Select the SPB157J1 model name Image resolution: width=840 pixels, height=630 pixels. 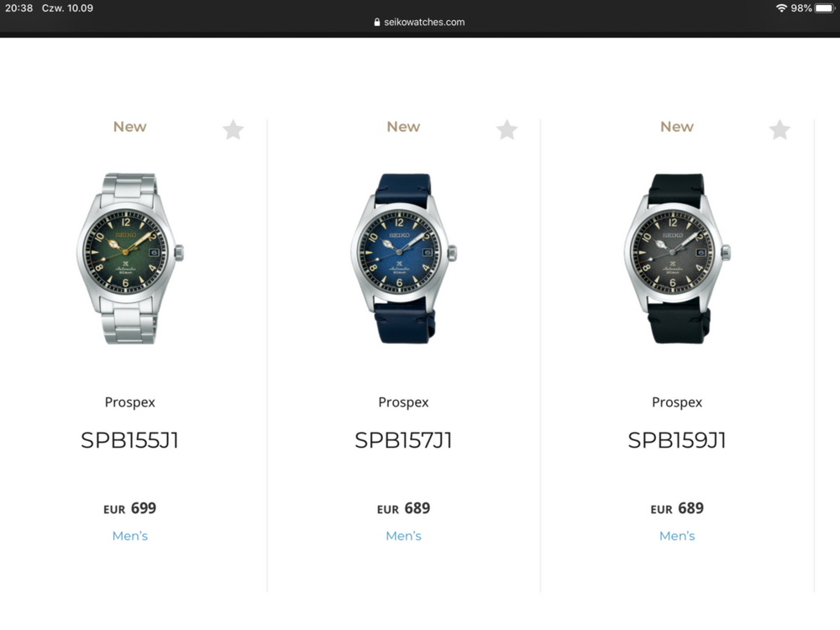pos(403,440)
